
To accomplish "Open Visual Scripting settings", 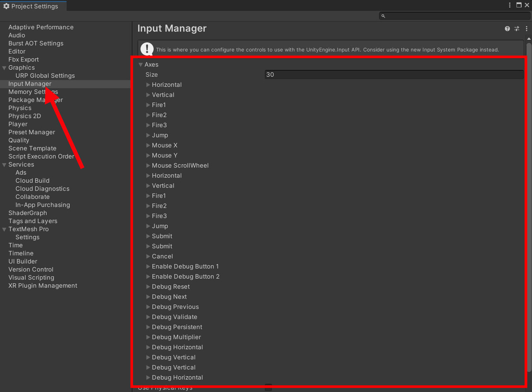I will point(31,277).
